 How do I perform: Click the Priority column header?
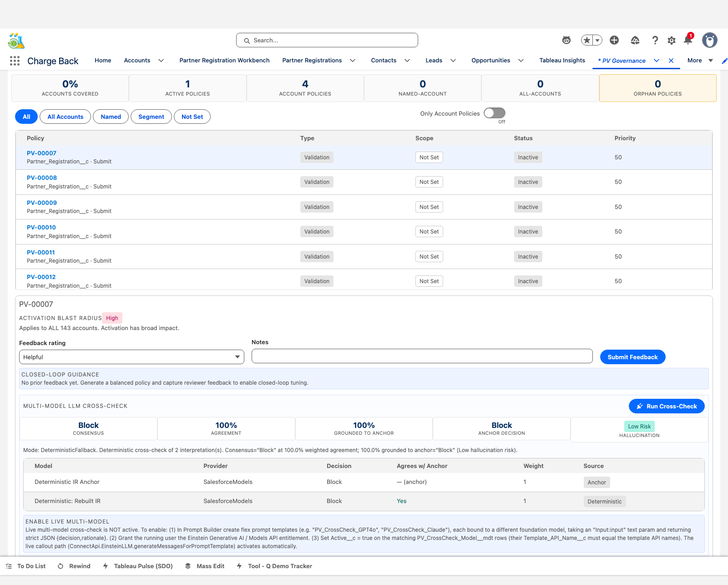[x=625, y=138]
